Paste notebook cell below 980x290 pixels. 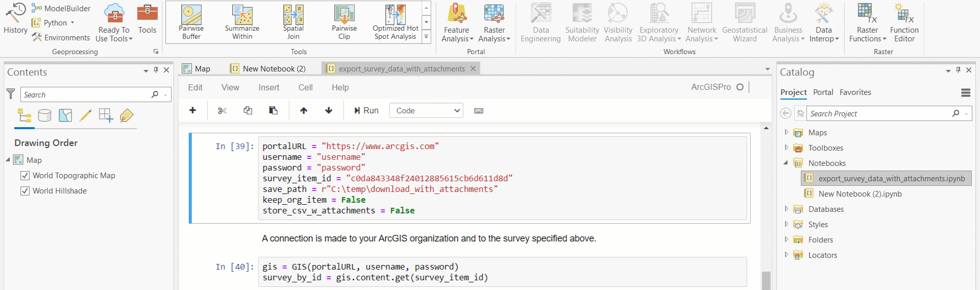click(273, 110)
